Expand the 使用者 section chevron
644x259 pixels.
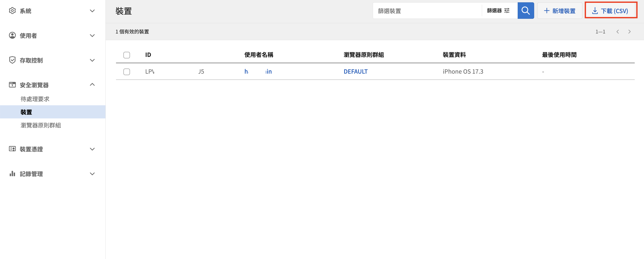pyautogui.click(x=92, y=36)
